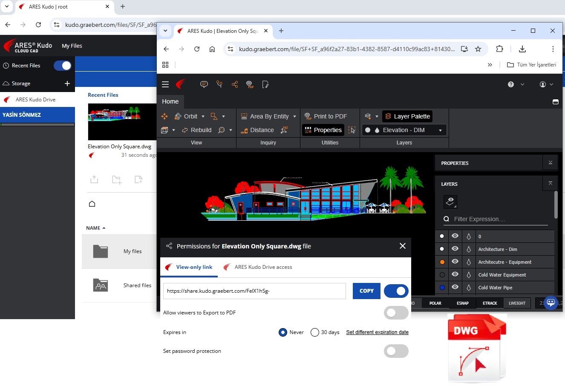Click the selection cursor icon beside Properties

point(352,130)
